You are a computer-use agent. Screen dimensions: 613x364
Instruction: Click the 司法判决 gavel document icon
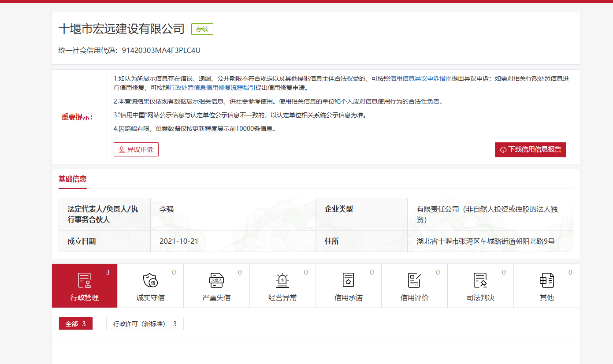480,280
